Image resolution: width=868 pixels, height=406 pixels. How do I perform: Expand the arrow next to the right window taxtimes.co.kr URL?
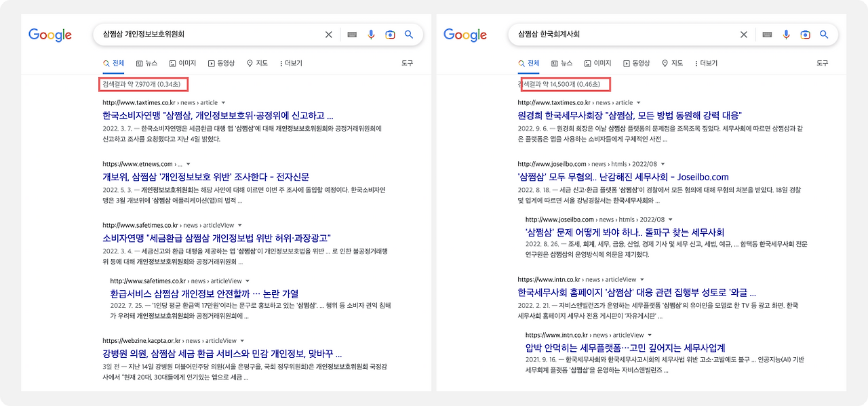pos(639,103)
